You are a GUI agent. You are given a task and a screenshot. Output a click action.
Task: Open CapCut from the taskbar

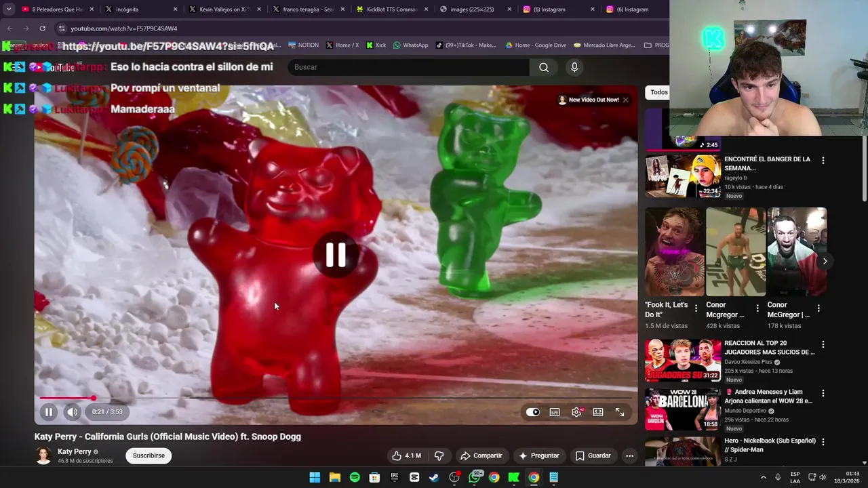(414, 477)
